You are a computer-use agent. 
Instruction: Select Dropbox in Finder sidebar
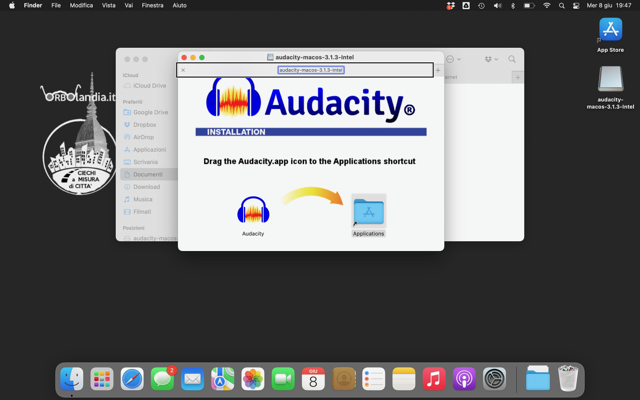[x=149, y=124]
